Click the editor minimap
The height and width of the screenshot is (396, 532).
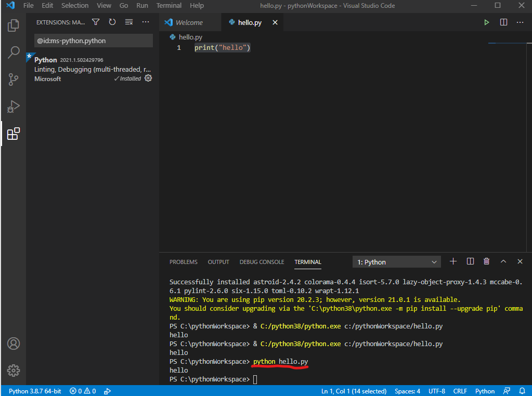507,43
